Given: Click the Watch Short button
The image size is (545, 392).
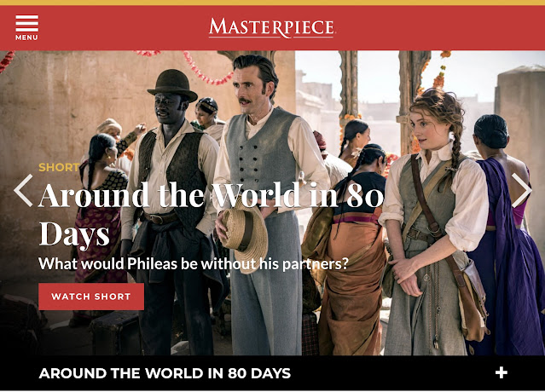Looking at the screenshot, I should pos(91,297).
